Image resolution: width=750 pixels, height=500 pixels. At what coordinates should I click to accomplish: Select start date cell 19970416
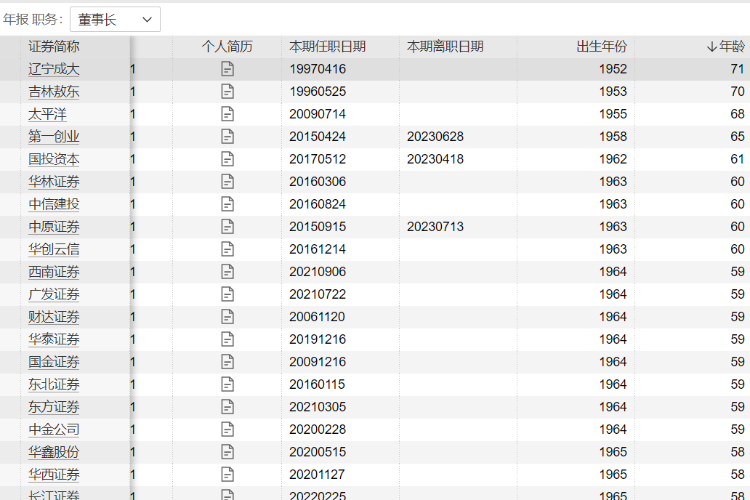[x=318, y=69]
